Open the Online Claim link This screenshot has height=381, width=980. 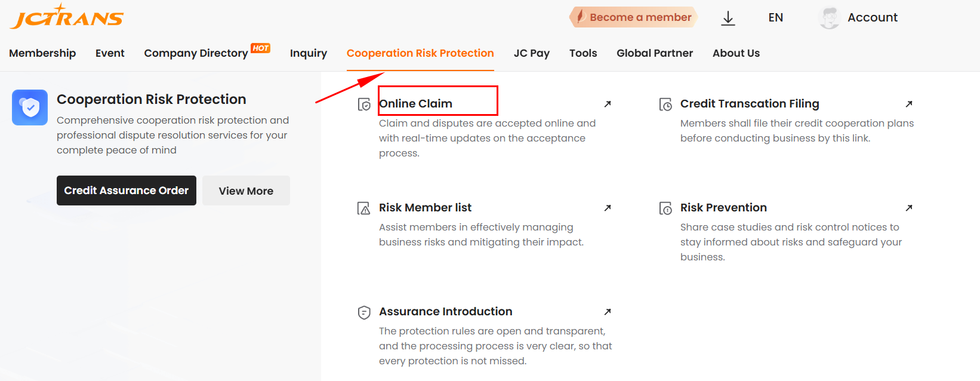click(x=416, y=104)
